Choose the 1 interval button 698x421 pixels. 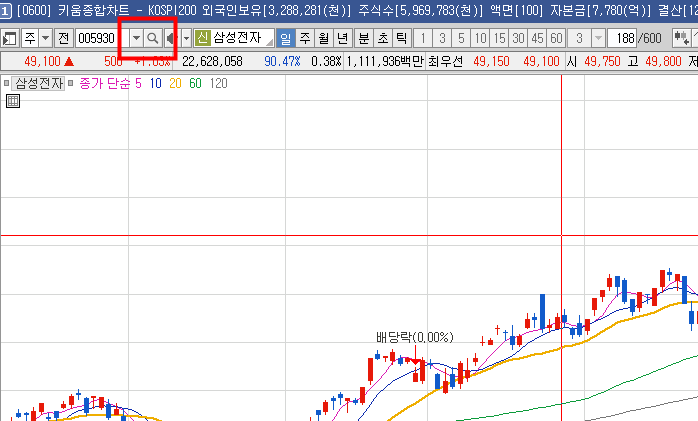click(x=423, y=39)
